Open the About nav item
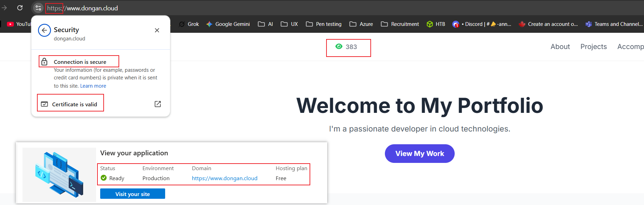The image size is (644, 205). click(560, 47)
